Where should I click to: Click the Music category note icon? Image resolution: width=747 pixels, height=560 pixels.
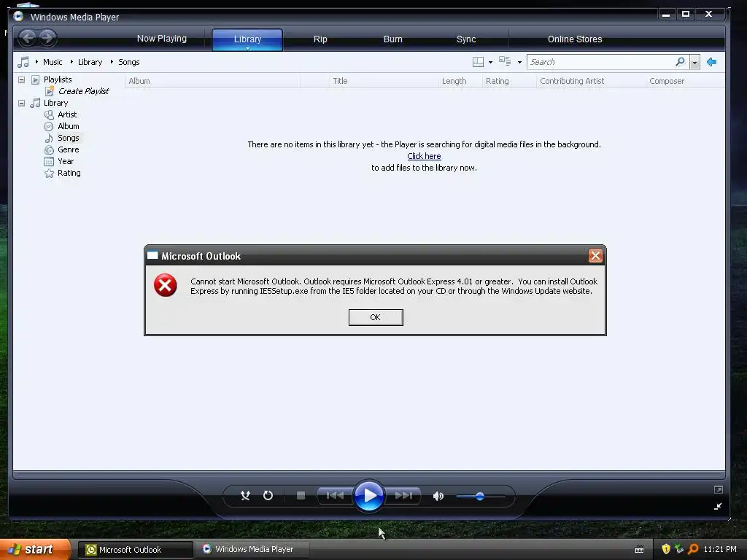(23, 62)
